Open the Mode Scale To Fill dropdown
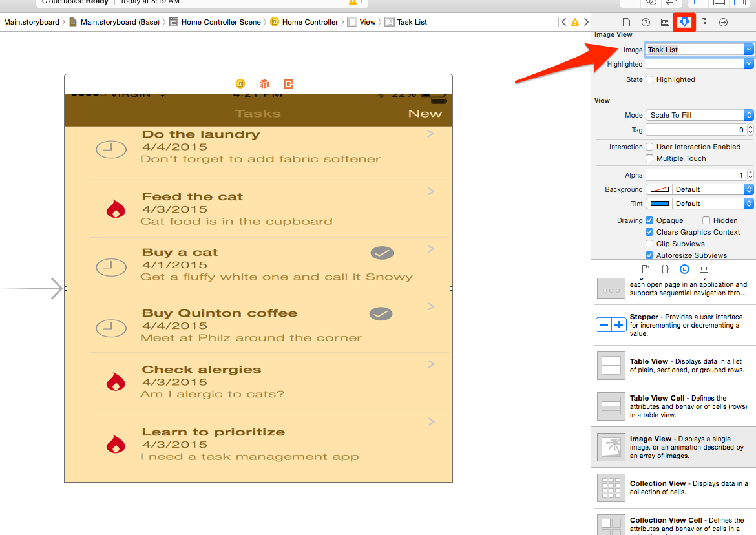Viewport: 756px width, 535px height. tap(700, 115)
